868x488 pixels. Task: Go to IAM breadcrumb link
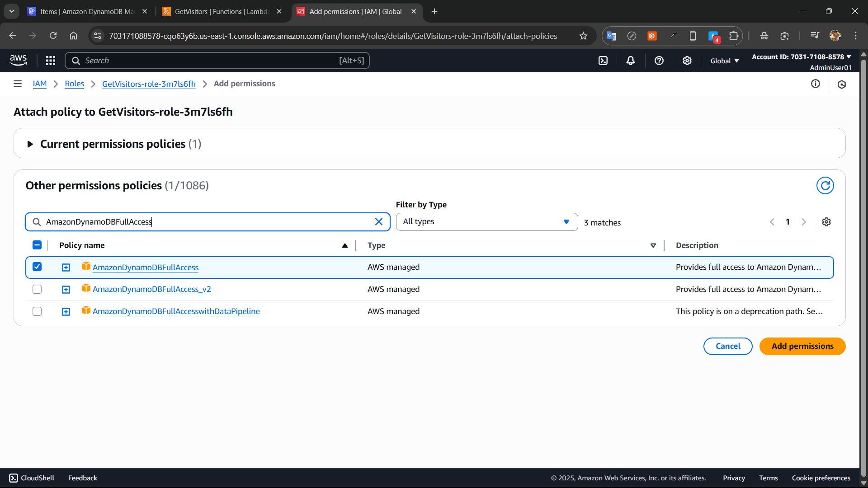(40, 84)
